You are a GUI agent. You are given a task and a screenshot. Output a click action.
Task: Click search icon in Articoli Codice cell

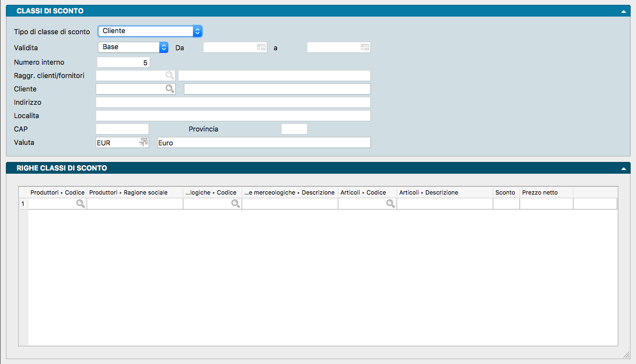[390, 204]
